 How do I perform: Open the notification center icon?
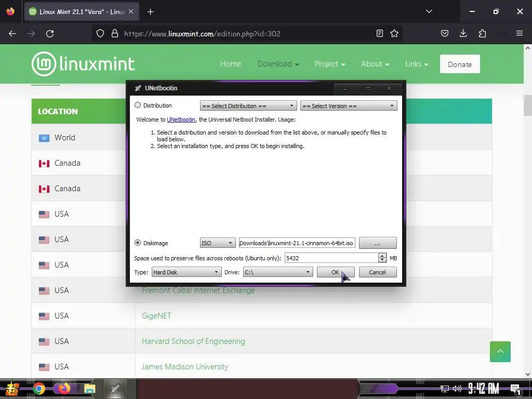pyautogui.click(x=515, y=390)
